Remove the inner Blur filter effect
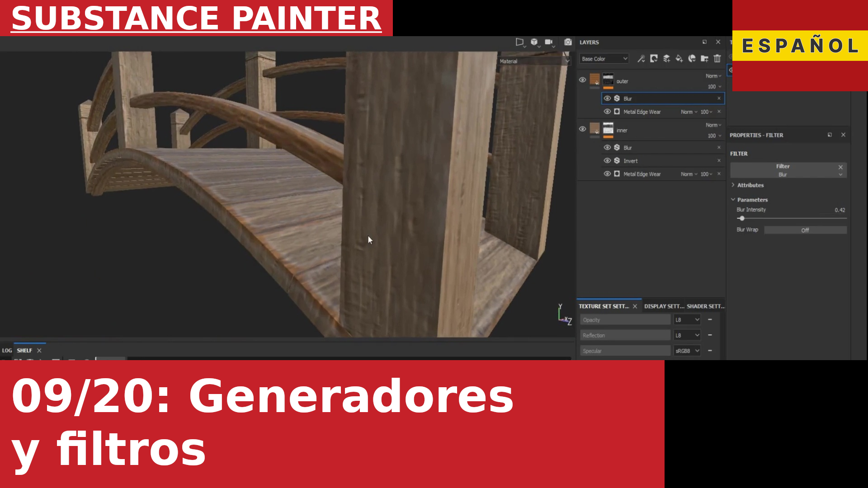This screenshot has width=868, height=488. [719, 147]
